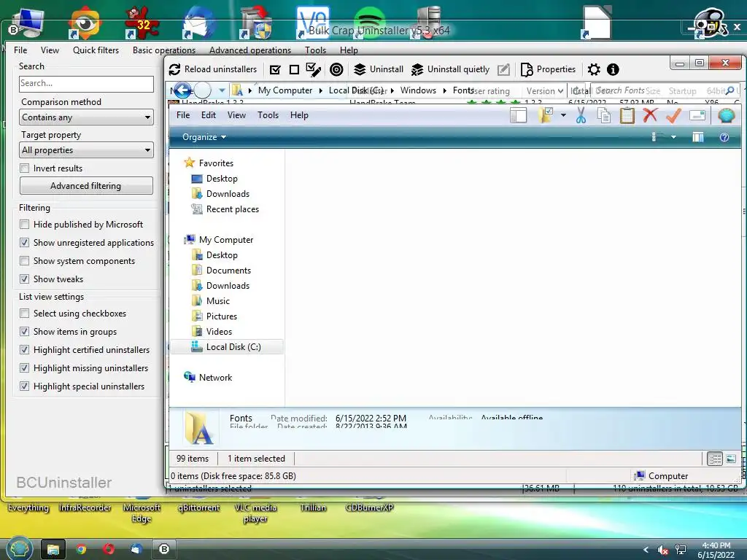Click the select-all checked box toolbar icon
This screenshot has width=747, height=560.
(275, 70)
